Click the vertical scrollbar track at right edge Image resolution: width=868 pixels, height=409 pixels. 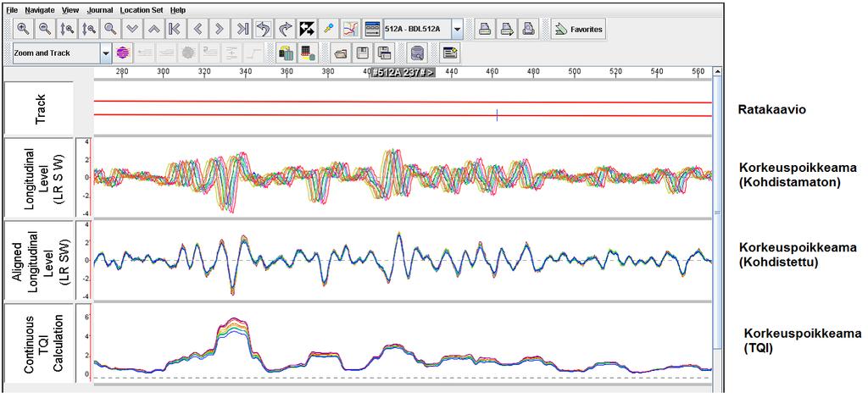[717, 232]
